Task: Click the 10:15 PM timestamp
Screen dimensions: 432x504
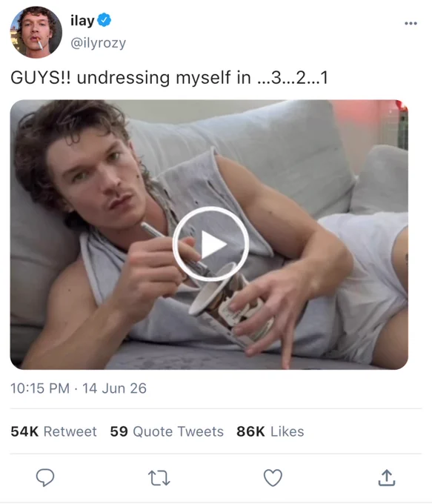Action: 40,388
